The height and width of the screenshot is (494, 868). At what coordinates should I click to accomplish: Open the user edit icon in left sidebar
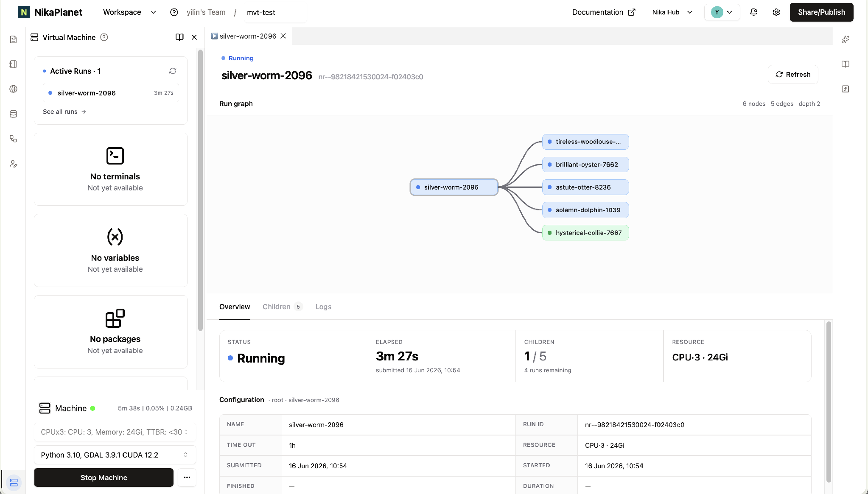14,164
